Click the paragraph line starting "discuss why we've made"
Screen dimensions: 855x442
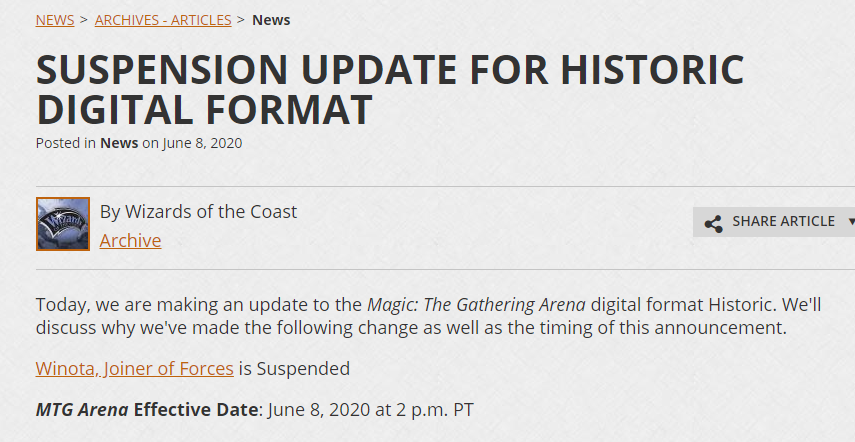412,327
